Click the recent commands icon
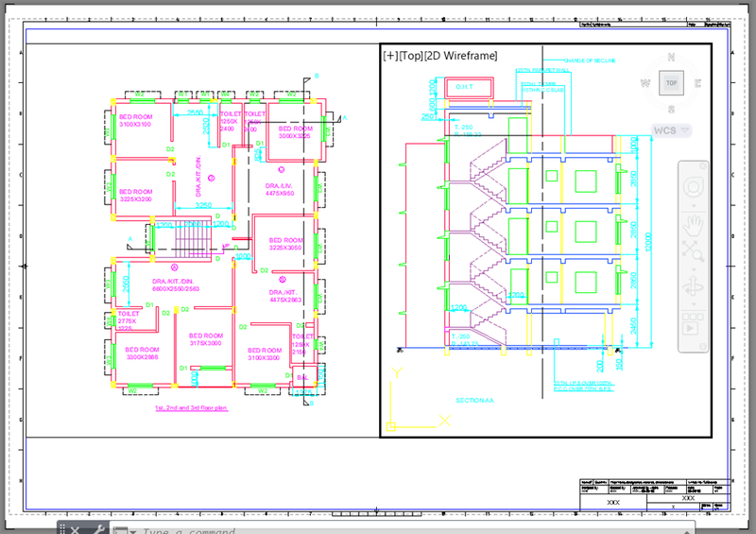 pyautogui.click(x=120, y=530)
